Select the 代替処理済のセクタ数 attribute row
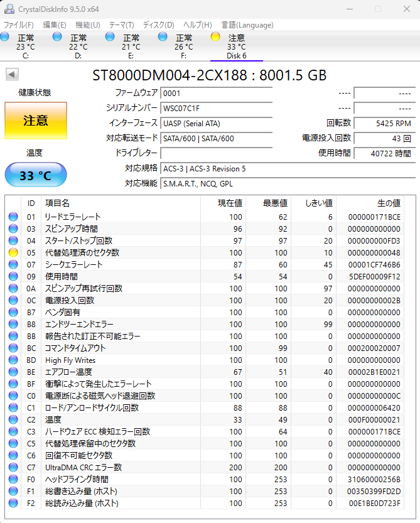 (x=82, y=252)
